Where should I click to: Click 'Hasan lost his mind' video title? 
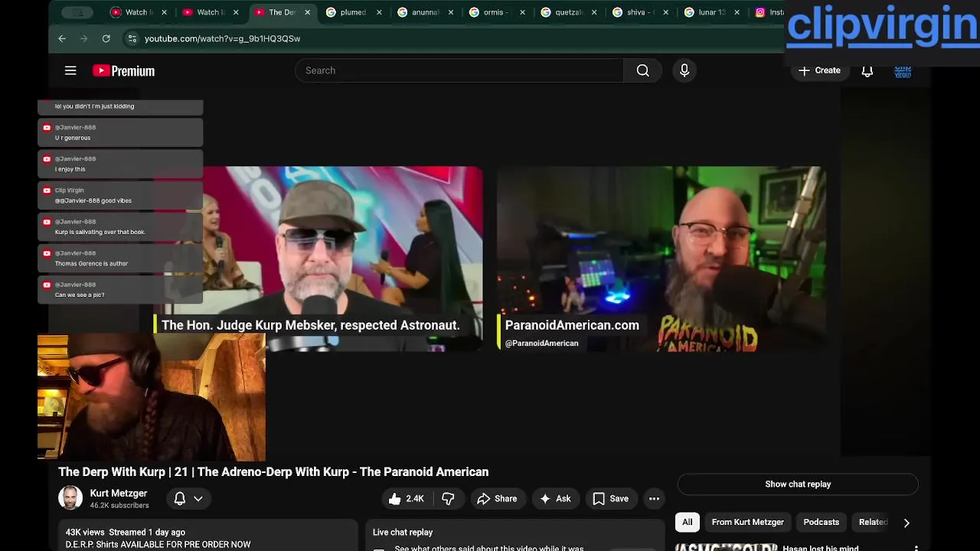coord(821,548)
